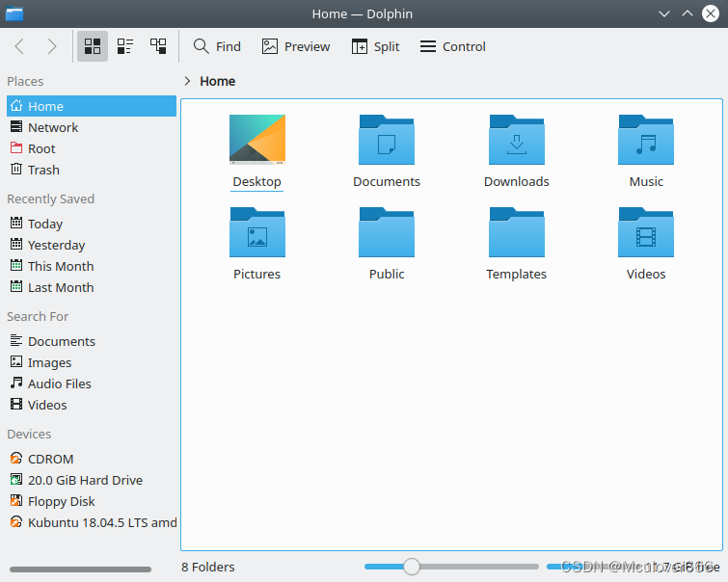
Task: Close the Dolphin window
Action: click(711, 13)
